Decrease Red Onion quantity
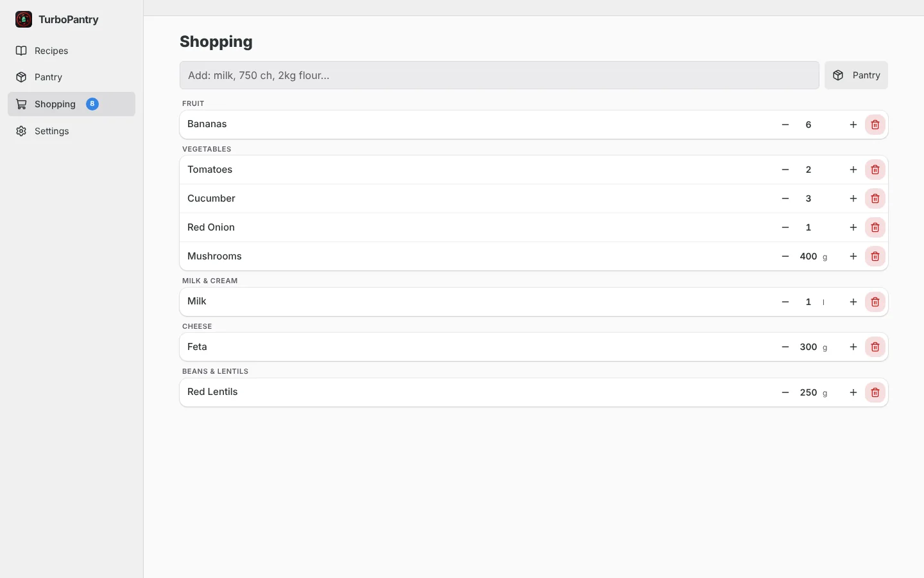Image resolution: width=924 pixels, height=578 pixels. tap(785, 227)
